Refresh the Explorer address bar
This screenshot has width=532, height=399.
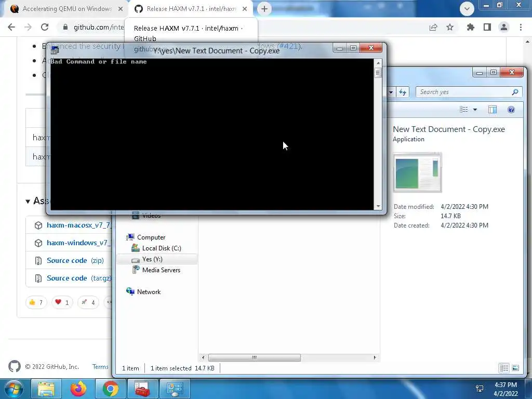coord(403,92)
